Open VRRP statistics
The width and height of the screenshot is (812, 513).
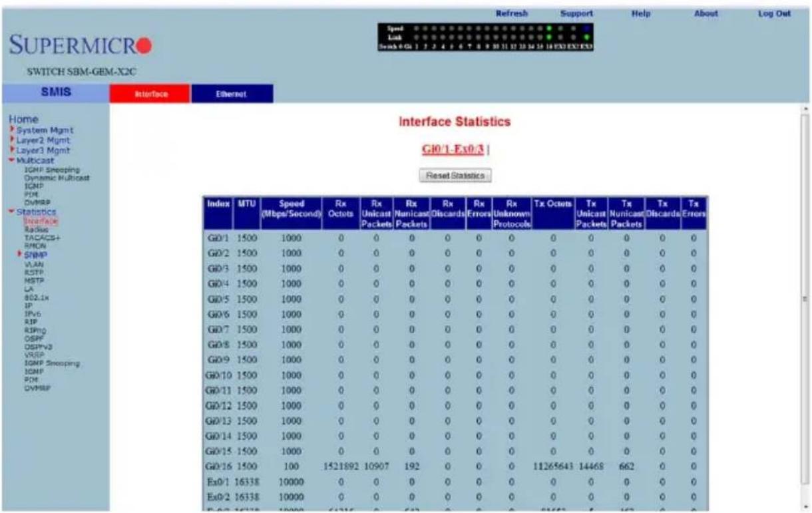33,354
